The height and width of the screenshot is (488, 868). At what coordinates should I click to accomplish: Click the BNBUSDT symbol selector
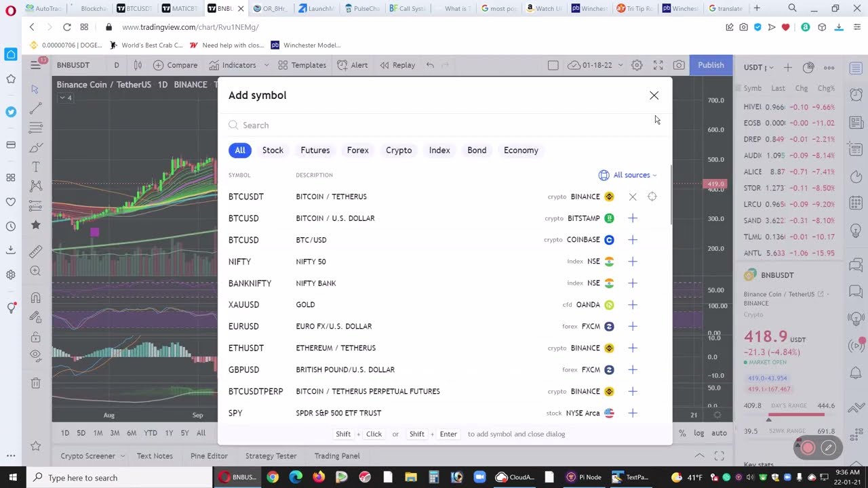73,65
